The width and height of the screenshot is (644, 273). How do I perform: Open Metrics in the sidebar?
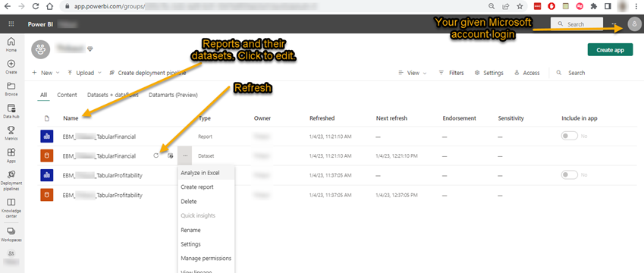11,133
